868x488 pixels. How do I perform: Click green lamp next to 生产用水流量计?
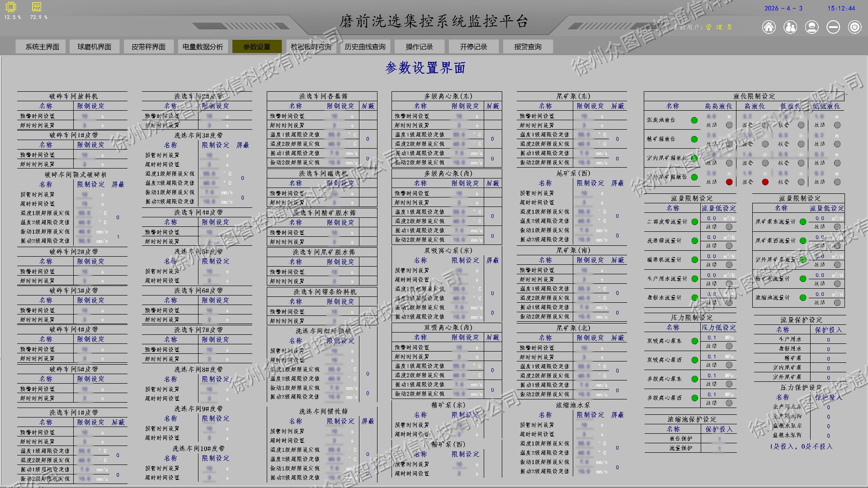(694, 279)
